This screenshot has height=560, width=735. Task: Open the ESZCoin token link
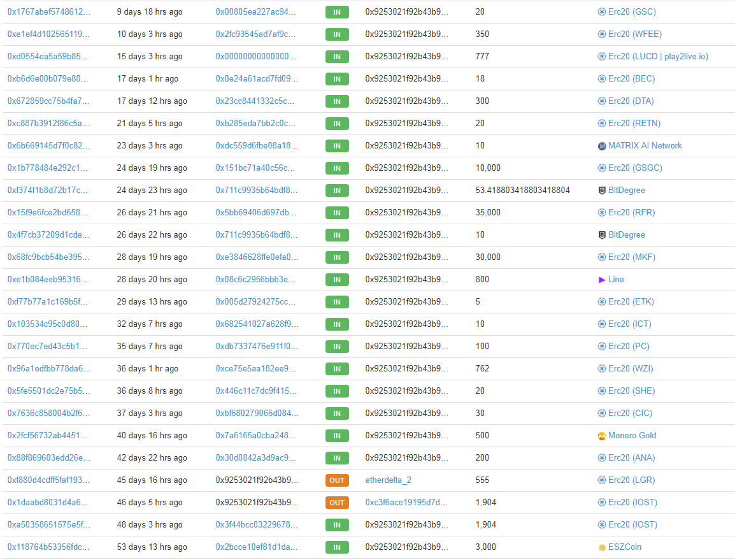click(625, 547)
